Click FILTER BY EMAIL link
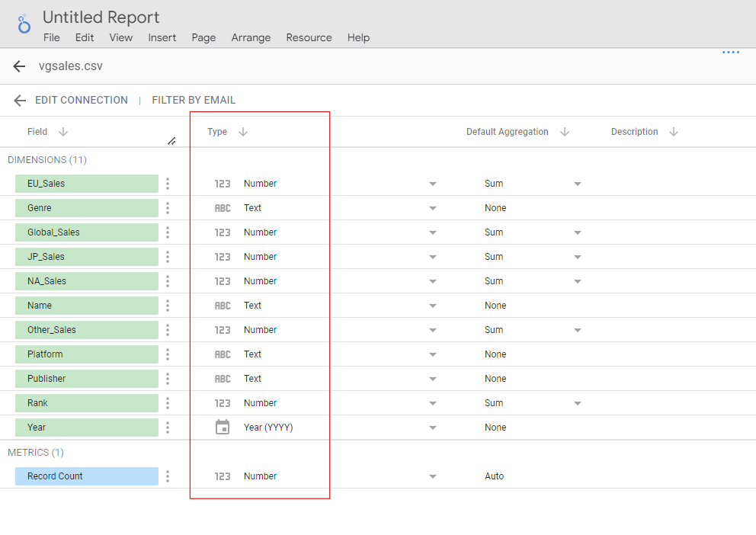The image size is (756, 535). point(194,100)
